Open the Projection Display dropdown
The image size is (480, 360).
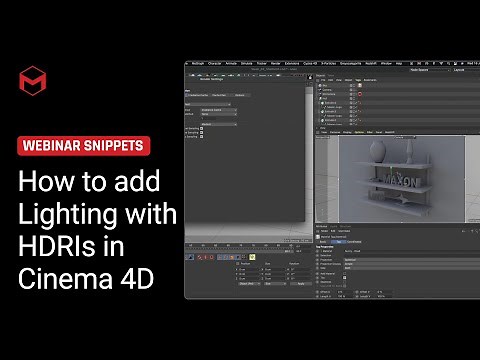point(412,264)
